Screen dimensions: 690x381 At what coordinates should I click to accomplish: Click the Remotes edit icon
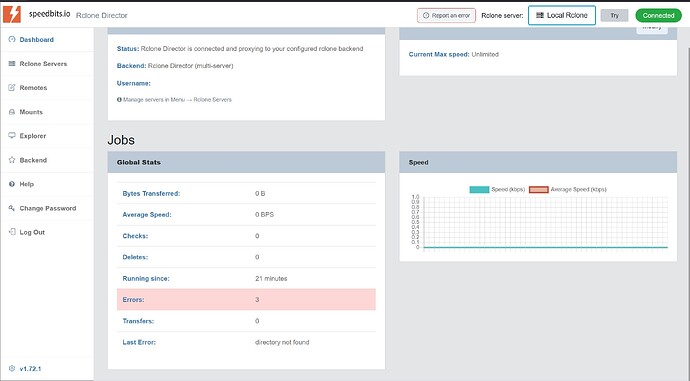[x=12, y=88]
